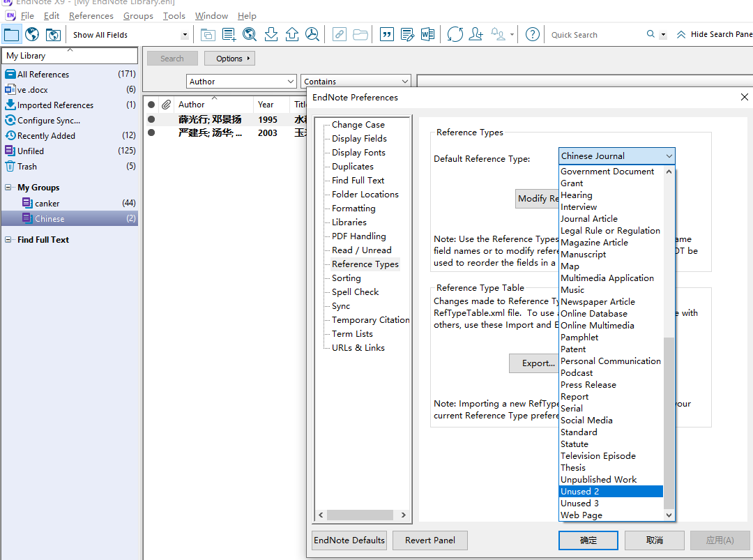Click the Quick Search input field

click(595, 35)
